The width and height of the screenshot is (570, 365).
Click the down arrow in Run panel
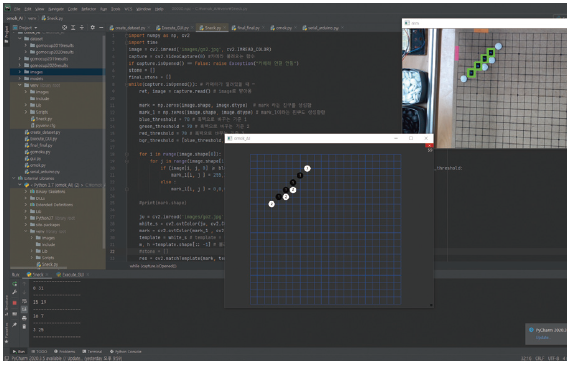pyautogui.click(x=24, y=292)
